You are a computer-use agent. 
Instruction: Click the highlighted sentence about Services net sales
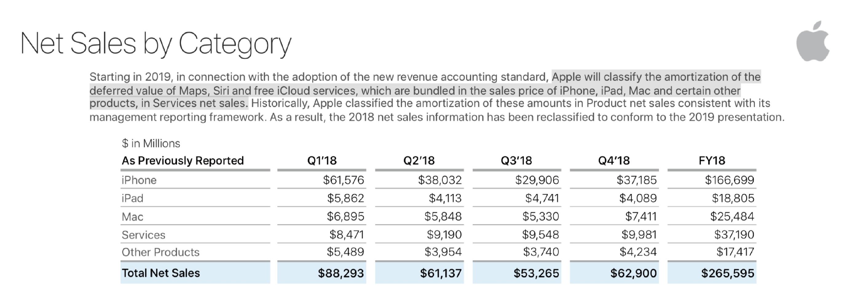coord(414,90)
